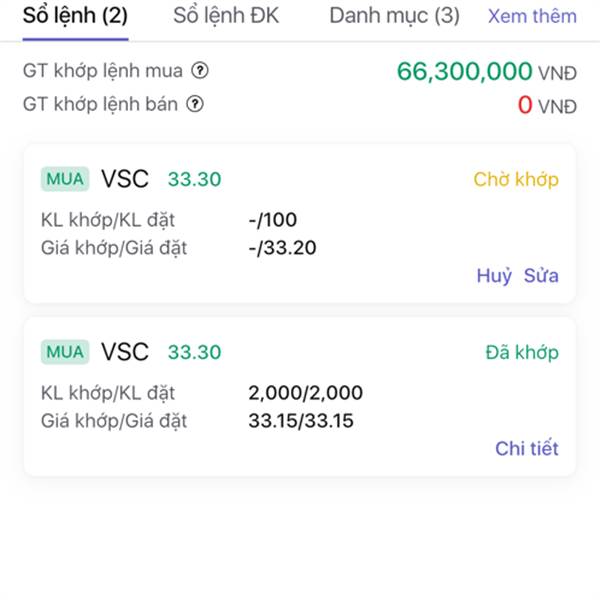
Task: Tap VSC ticker in matched order card
Action: (x=125, y=352)
